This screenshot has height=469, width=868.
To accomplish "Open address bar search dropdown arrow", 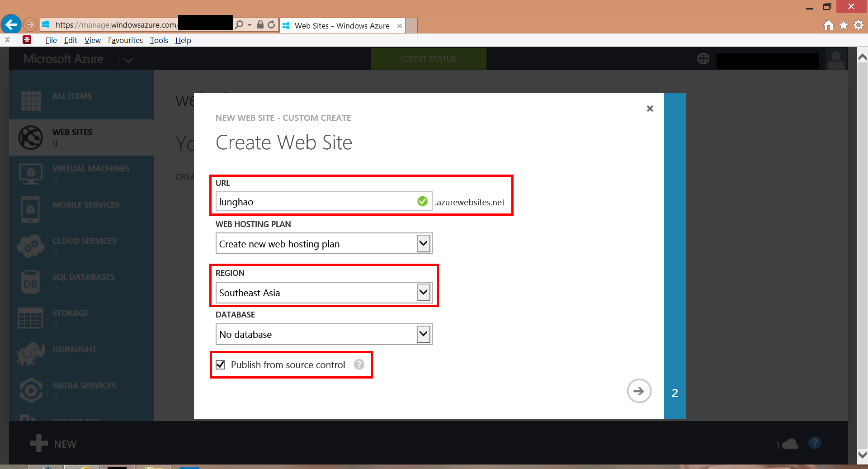I will [250, 25].
